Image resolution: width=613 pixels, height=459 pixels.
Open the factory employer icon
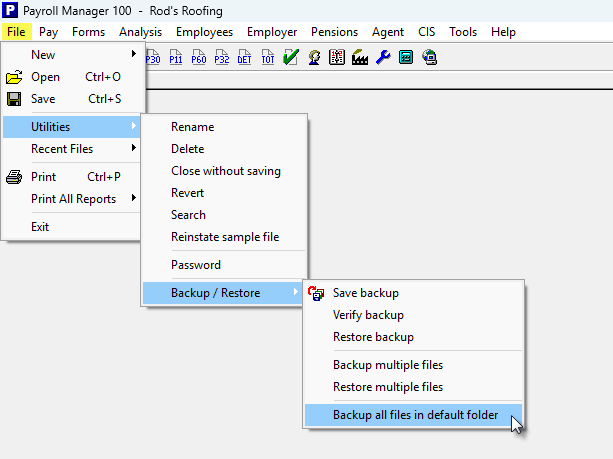point(360,57)
